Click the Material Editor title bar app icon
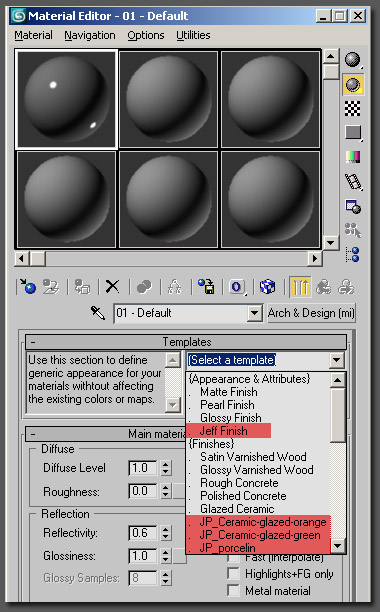Viewport: 380px width, 612px height. pos(18,16)
